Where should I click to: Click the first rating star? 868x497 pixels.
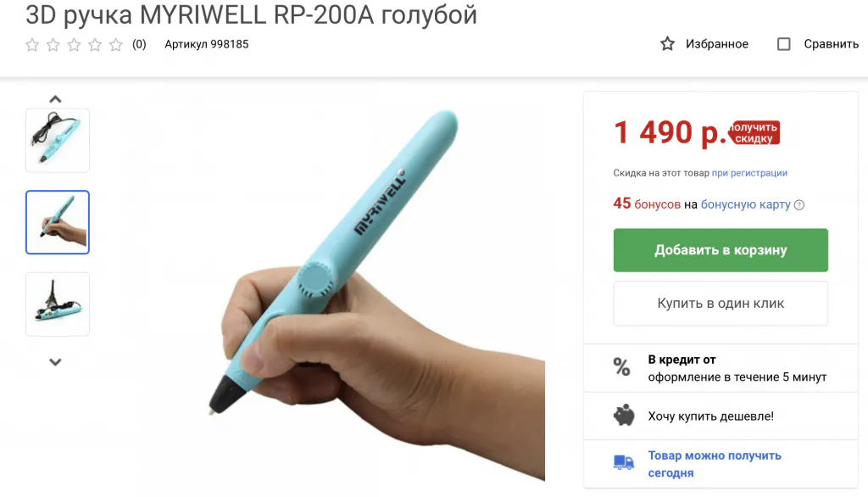(32, 44)
